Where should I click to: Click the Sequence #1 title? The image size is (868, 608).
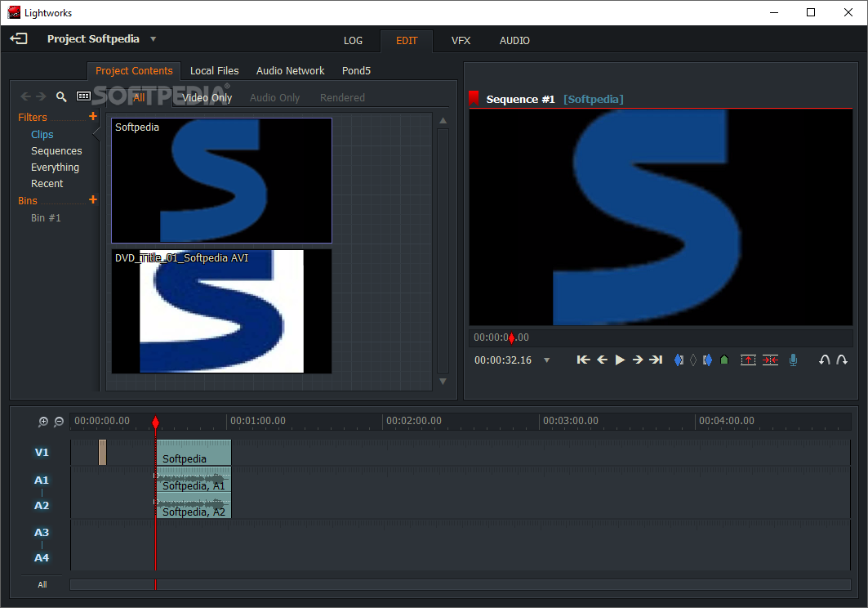click(x=520, y=99)
